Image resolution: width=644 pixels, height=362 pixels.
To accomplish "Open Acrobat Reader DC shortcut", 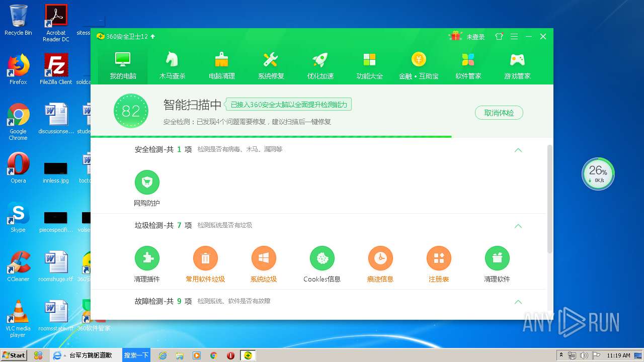I will [56, 23].
